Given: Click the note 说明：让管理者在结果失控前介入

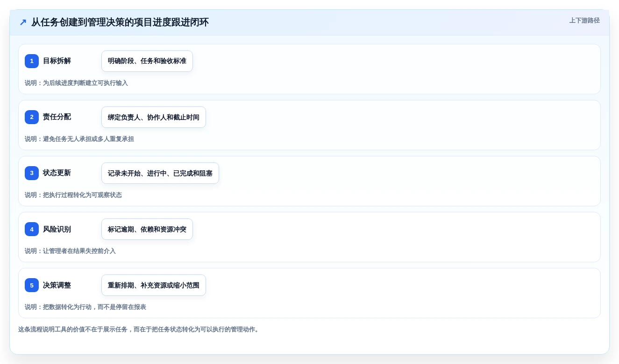Looking at the screenshot, I should point(70,251).
